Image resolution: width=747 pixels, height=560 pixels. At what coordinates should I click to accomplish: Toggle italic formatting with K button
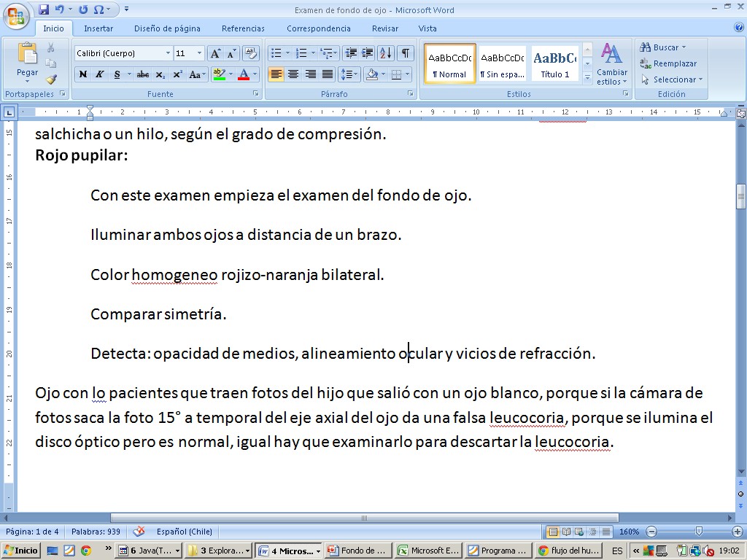click(100, 74)
